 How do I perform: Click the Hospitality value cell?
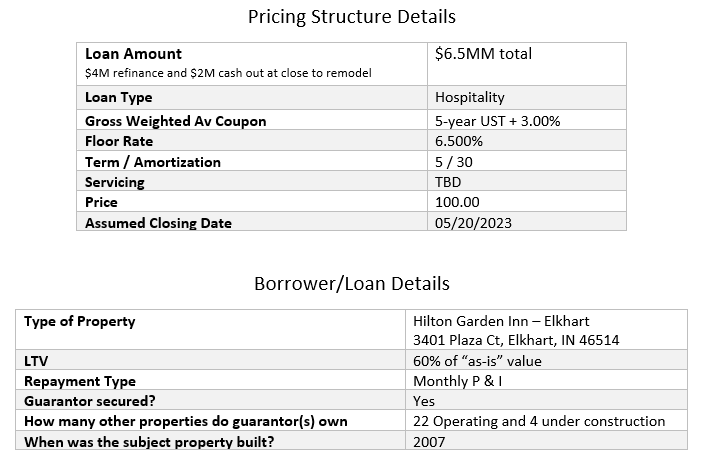(470, 98)
